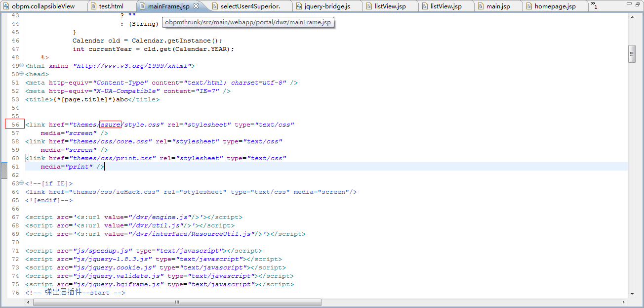Click media="print" on line 61
This screenshot has width=644, height=308.
point(67,167)
